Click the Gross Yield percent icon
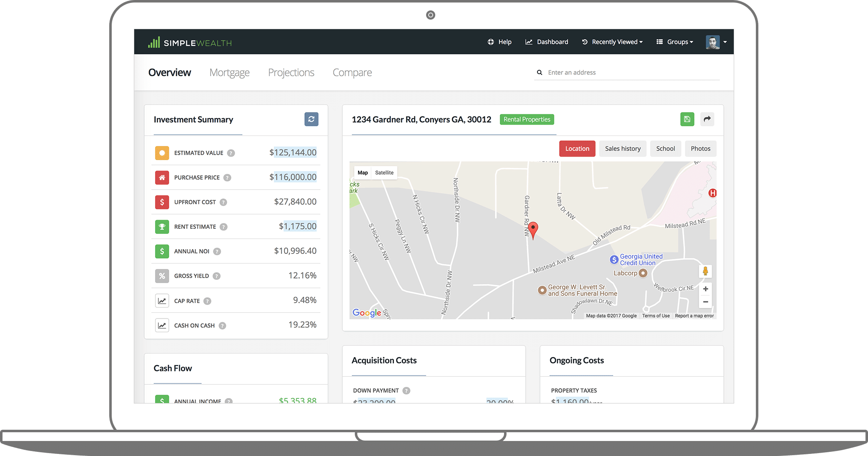This screenshot has height=456, width=868. [162, 276]
